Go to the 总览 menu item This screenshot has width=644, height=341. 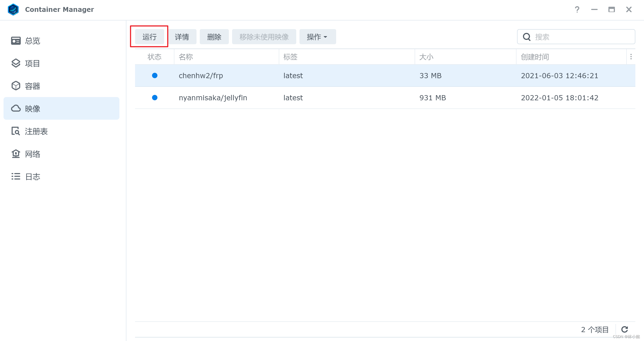click(61, 41)
